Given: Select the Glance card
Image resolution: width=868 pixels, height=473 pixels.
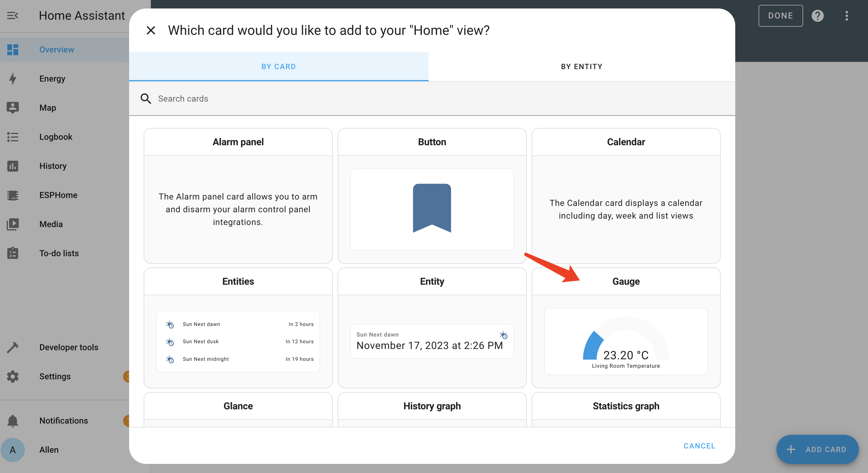Looking at the screenshot, I should pos(238,409).
